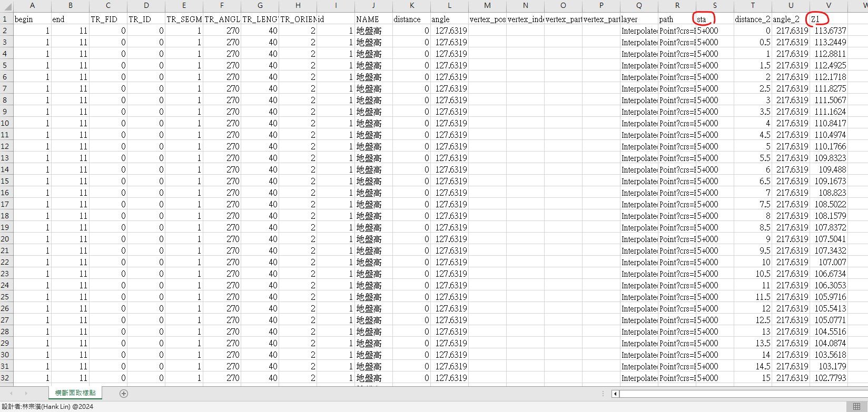Click the cell with value 113.2449
This screenshot has width=868, height=412.
click(828, 42)
